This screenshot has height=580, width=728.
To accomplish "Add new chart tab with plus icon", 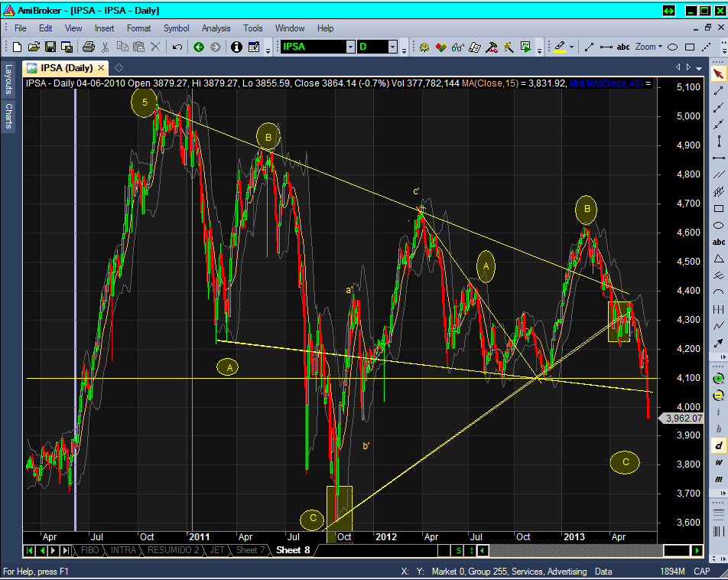I will (119, 68).
